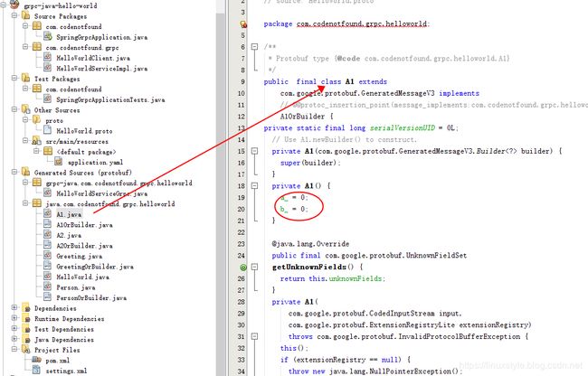
Task: Select the HelloWorld.java file icon
Action: [x=48, y=277]
